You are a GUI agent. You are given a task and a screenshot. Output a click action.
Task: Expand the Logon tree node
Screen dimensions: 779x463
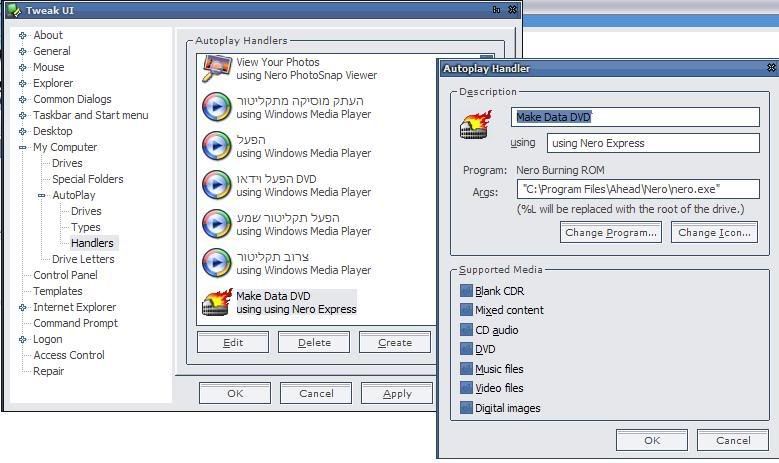tap(22, 339)
